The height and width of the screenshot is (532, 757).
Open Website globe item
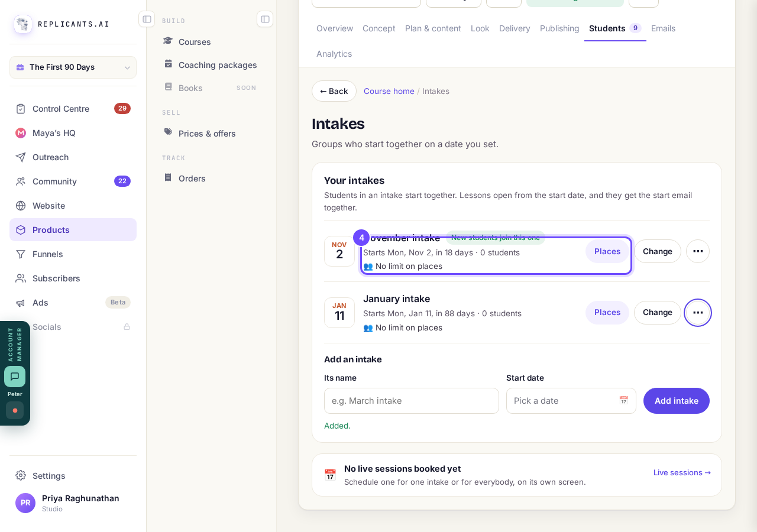coord(73,206)
